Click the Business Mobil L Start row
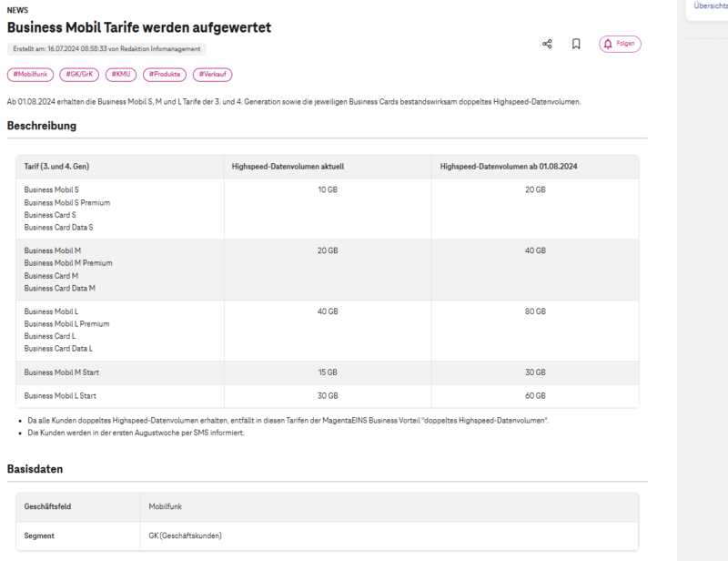The image size is (728, 561). [60, 396]
